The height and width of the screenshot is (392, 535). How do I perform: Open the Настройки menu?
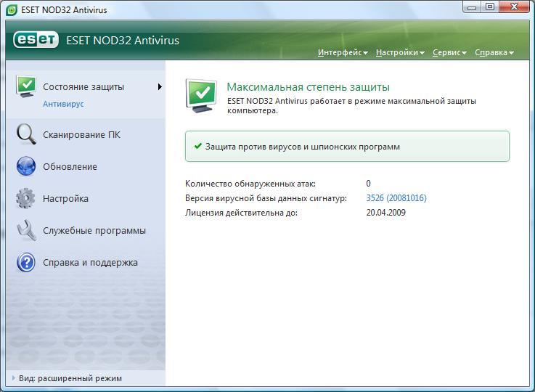click(x=400, y=52)
